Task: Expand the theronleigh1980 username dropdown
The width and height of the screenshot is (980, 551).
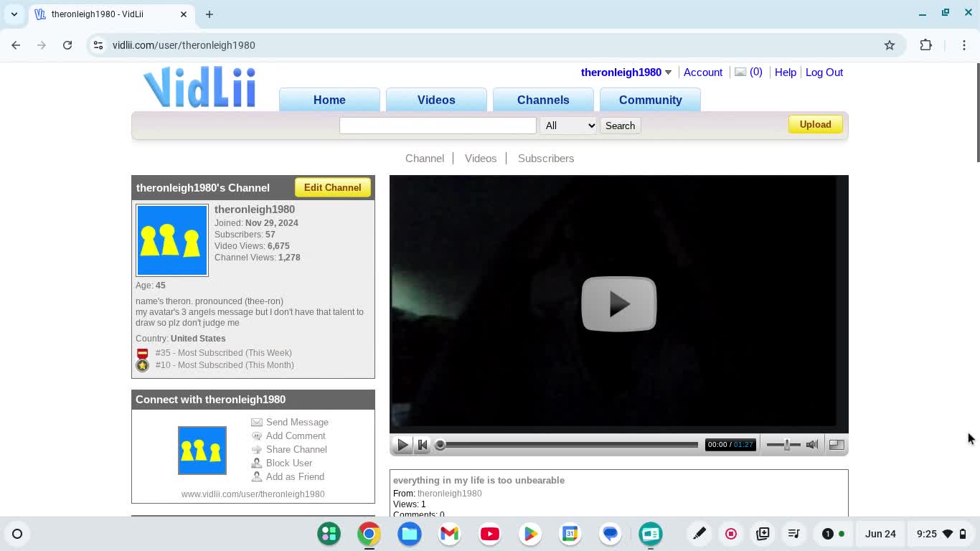Action: (668, 72)
